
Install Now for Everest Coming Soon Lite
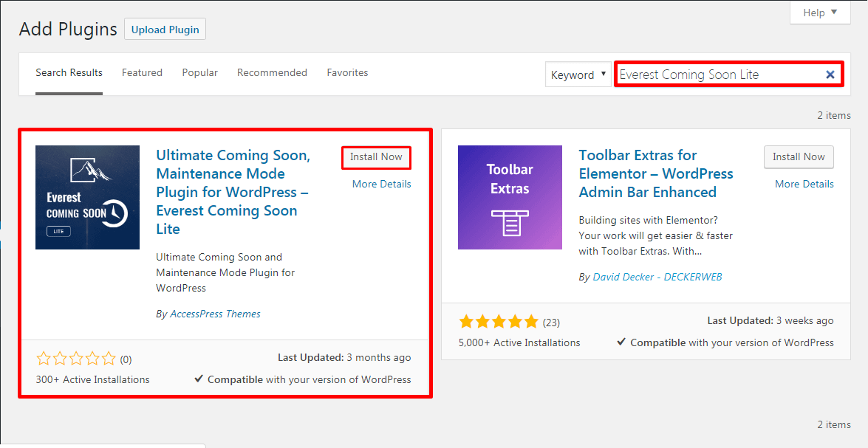[376, 157]
